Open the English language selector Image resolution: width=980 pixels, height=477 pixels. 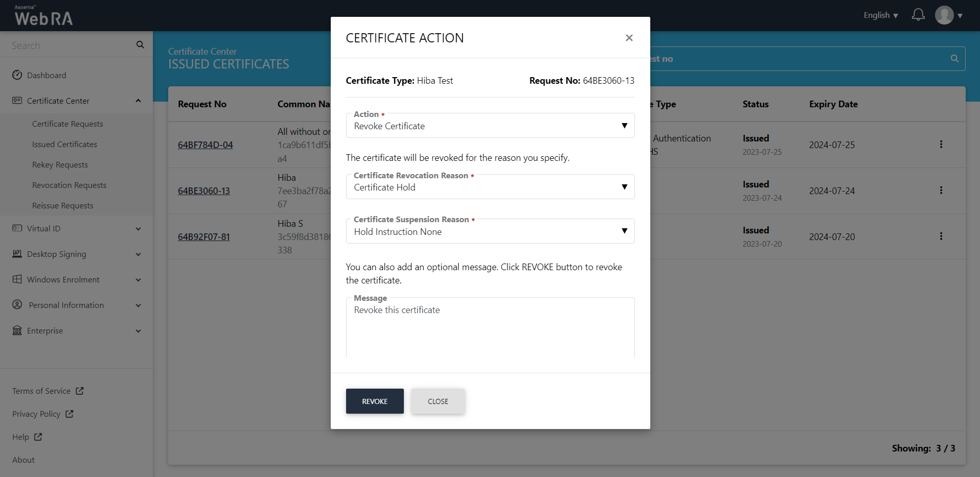click(x=880, y=15)
